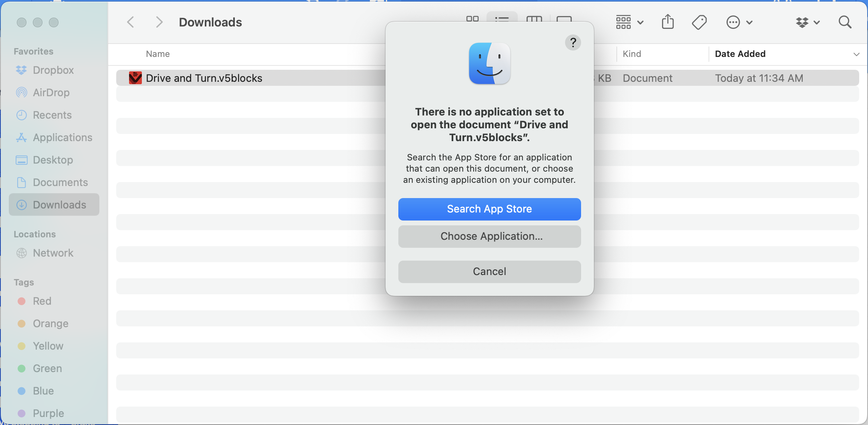Screen dimensions: 868x425
Task: Open the Group By grid dropdown
Action: click(x=630, y=22)
